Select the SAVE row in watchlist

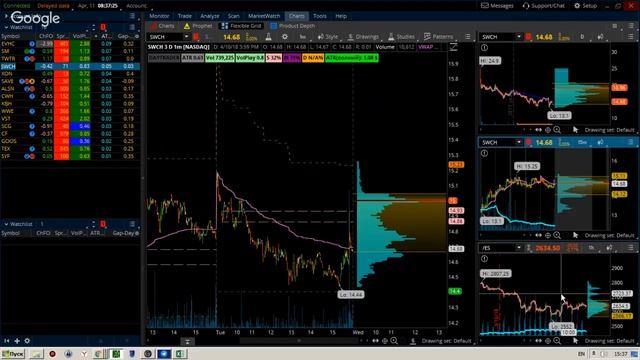[70, 81]
